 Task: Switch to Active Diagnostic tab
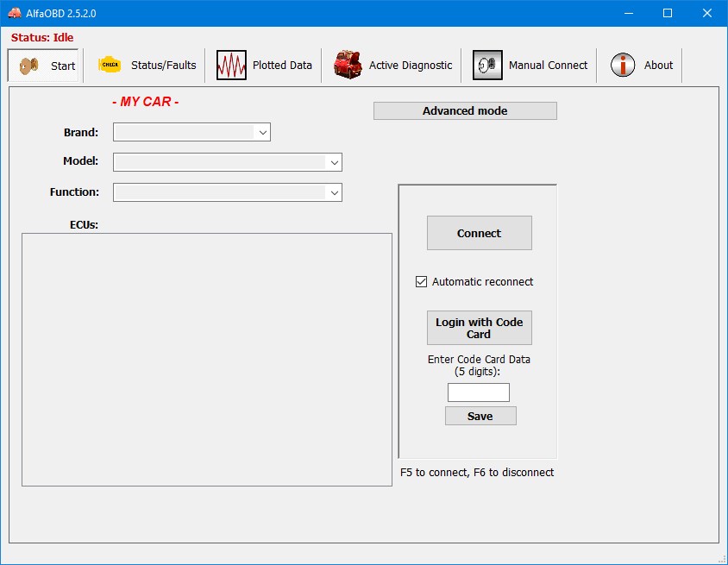pos(392,65)
